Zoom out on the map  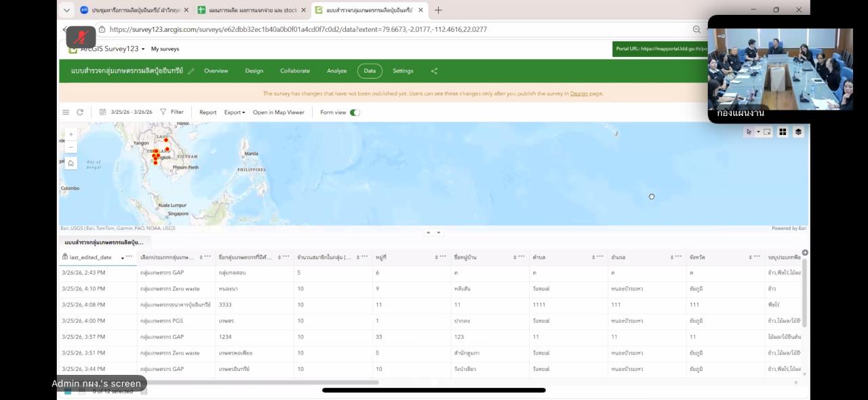pyautogui.click(x=71, y=147)
